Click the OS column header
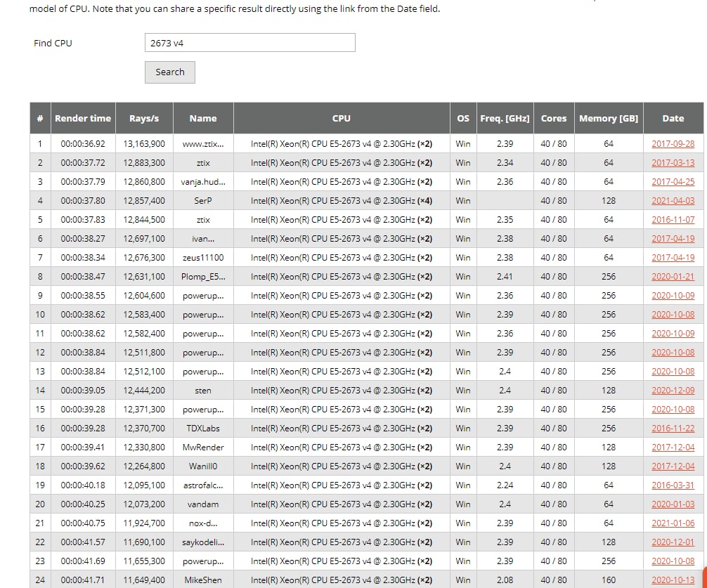707x588 pixels. point(463,118)
